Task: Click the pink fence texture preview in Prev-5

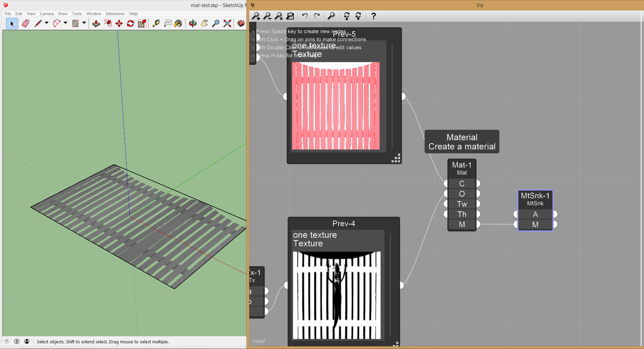Action: click(x=336, y=106)
